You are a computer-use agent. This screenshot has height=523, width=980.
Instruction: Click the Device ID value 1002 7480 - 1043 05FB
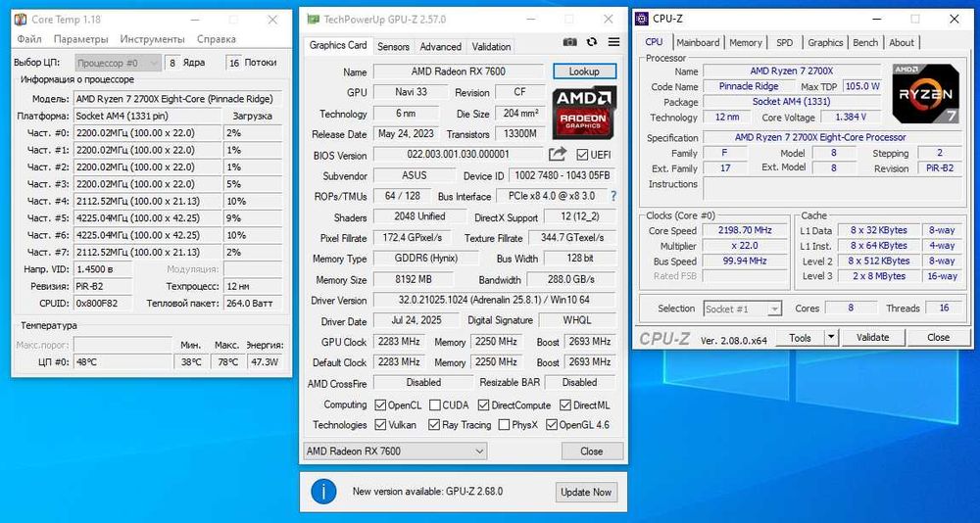(x=562, y=175)
